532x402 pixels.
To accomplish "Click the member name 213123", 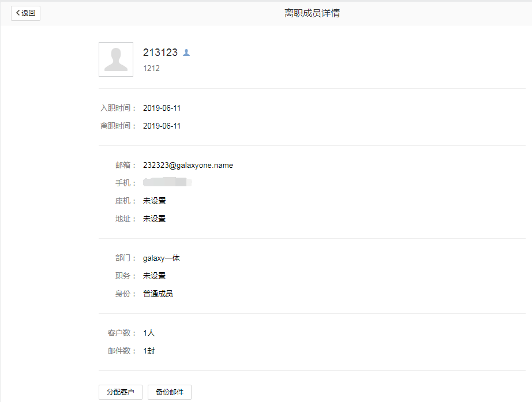I will tap(159, 52).
